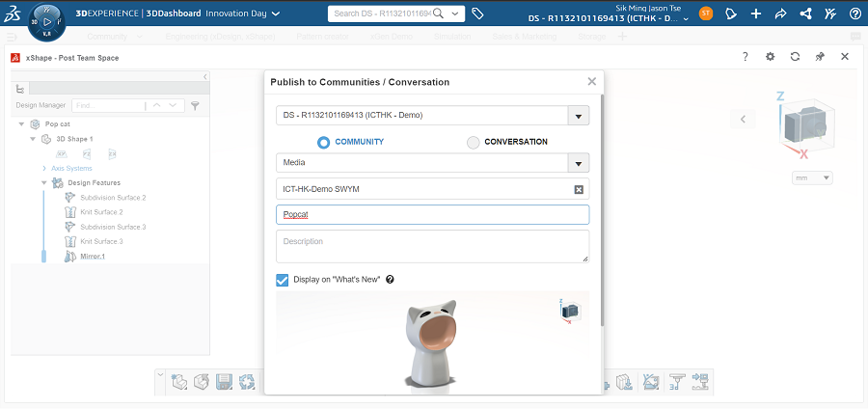Close the Publish to Communities dialog
The height and width of the screenshot is (409, 868).
[592, 82]
